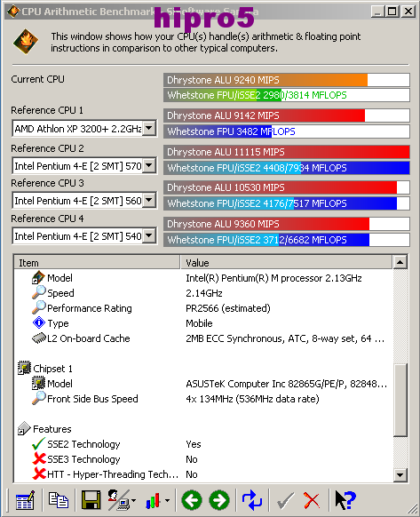Click Dhrystone ALU 11115 MIPS bar

click(x=287, y=152)
